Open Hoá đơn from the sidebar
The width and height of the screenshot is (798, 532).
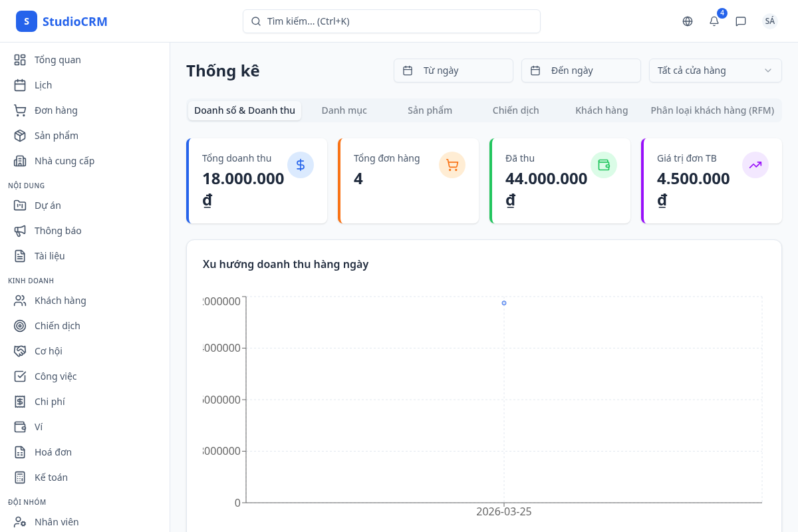(53, 452)
